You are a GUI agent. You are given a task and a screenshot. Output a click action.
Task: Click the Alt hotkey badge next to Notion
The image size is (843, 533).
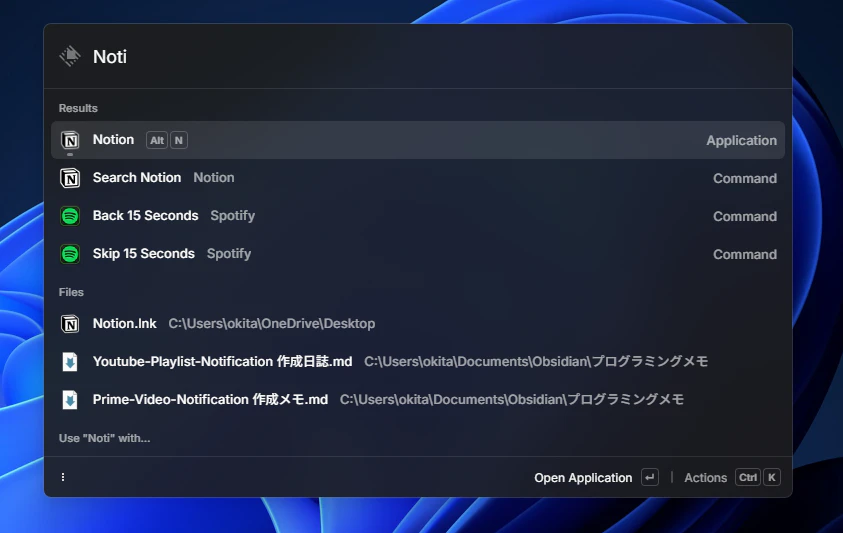[157, 140]
